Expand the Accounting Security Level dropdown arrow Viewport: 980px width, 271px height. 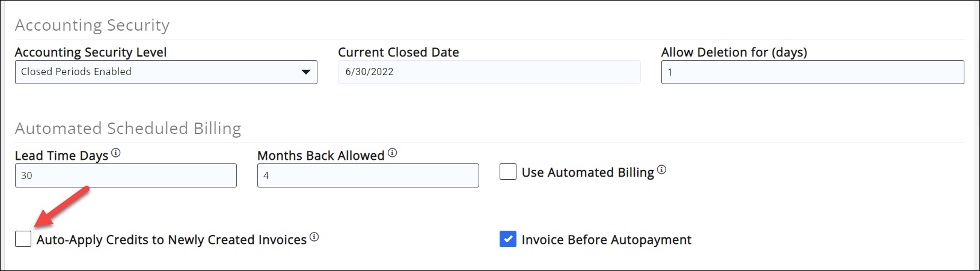point(305,72)
